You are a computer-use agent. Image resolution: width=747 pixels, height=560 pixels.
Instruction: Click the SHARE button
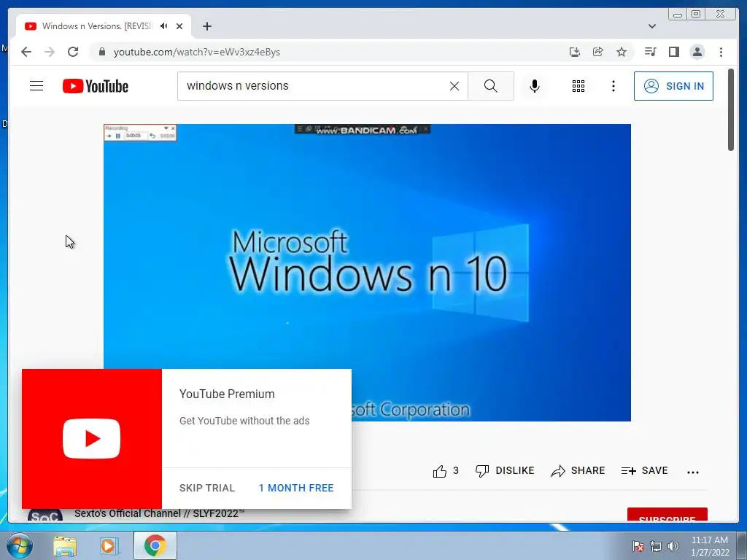coord(578,470)
